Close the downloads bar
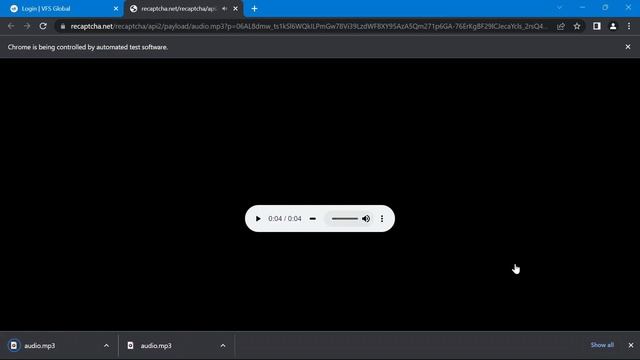Image resolution: width=640 pixels, height=360 pixels. (631, 345)
